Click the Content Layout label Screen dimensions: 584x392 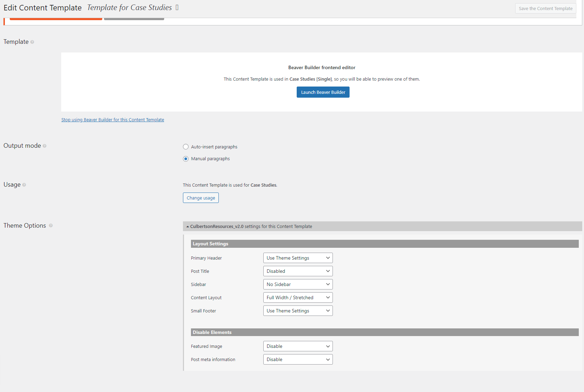tap(206, 298)
